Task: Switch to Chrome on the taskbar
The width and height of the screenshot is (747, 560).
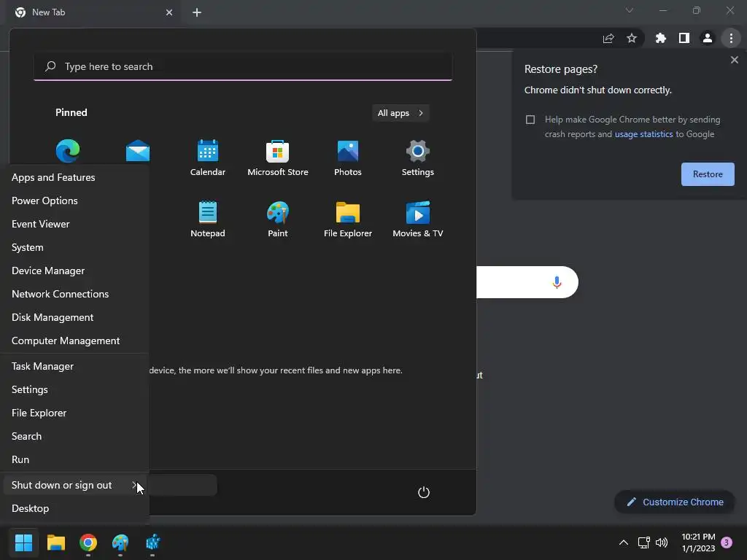Action: [x=88, y=542]
